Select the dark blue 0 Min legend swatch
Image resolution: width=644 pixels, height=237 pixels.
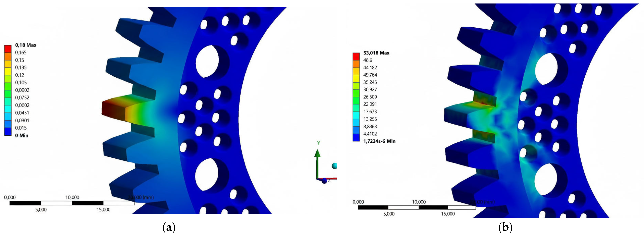coord(8,132)
